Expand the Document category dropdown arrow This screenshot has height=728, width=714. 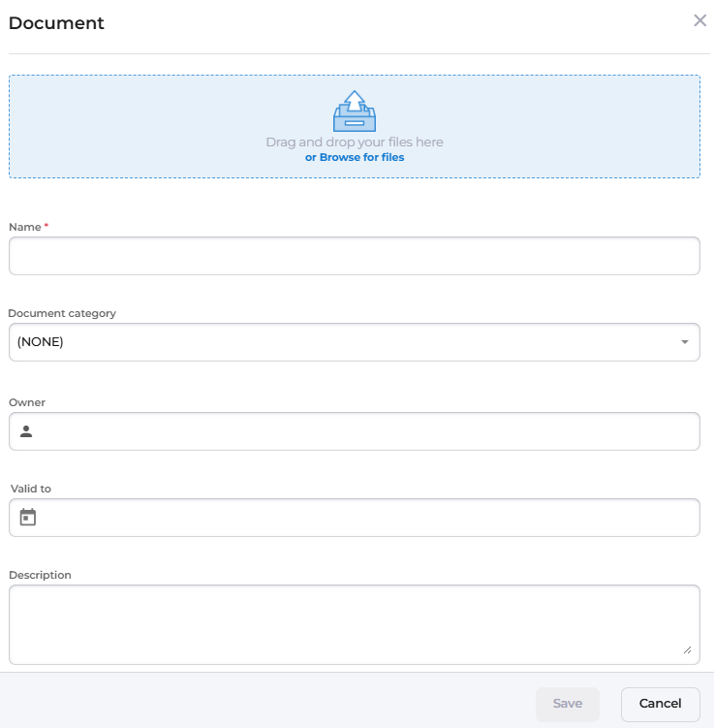click(x=684, y=342)
